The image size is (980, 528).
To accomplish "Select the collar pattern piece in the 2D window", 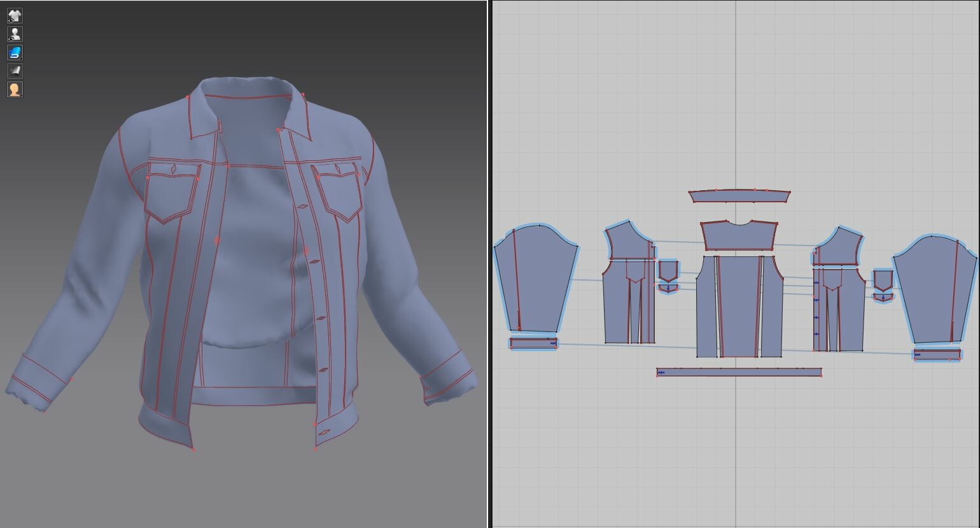I will click(x=739, y=196).
